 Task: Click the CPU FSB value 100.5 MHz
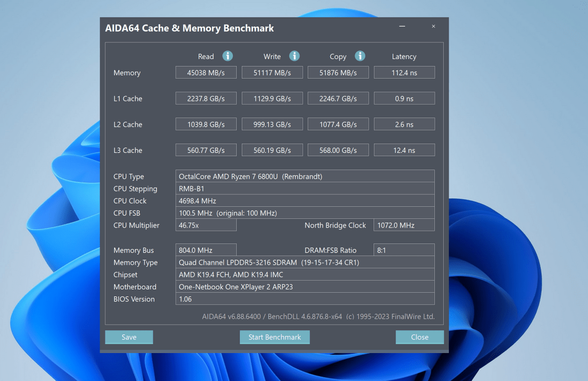pyautogui.click(x=305, y=213)
